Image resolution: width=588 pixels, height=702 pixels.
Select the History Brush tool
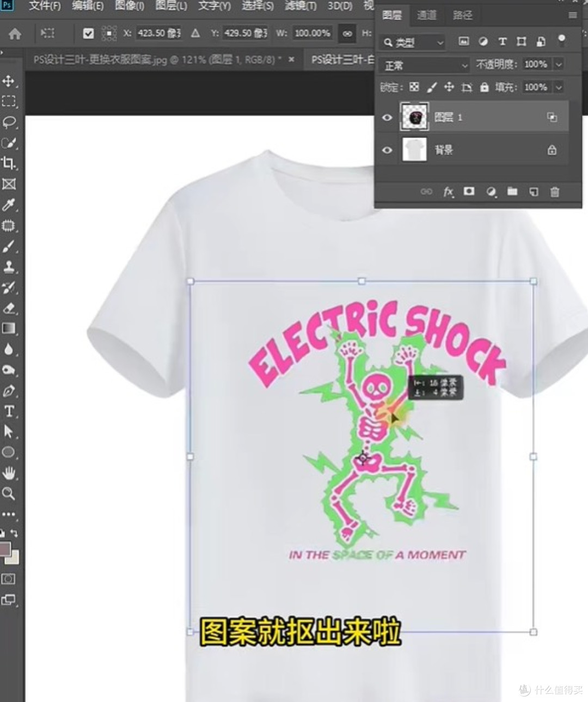8,288
